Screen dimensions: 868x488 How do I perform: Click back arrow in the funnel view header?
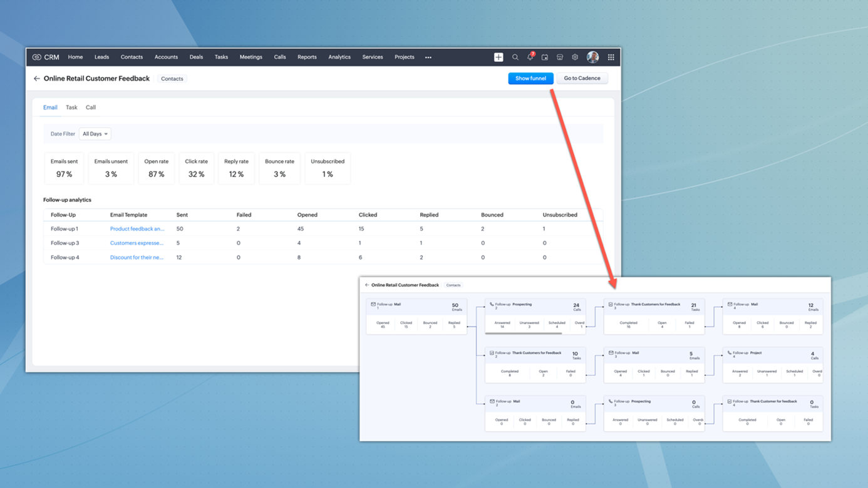367,285
